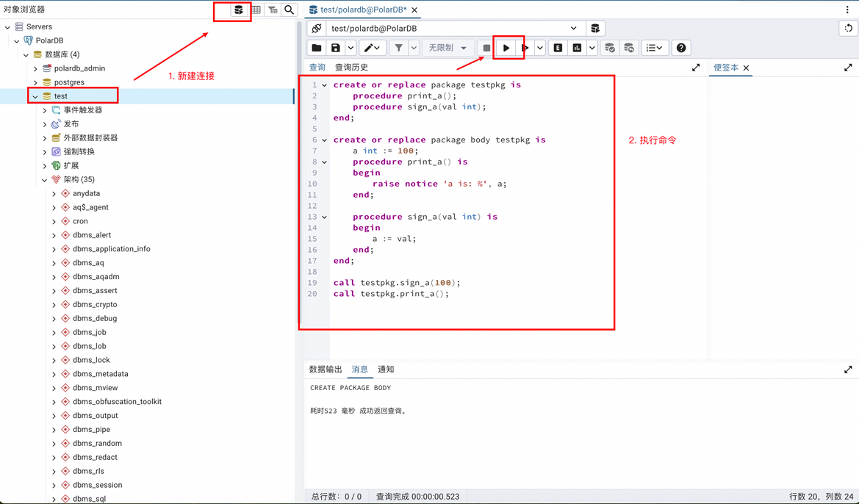Open the explain analyze options dropdown arrow
This screenshot has width=859, height=504.
point(592,48)
